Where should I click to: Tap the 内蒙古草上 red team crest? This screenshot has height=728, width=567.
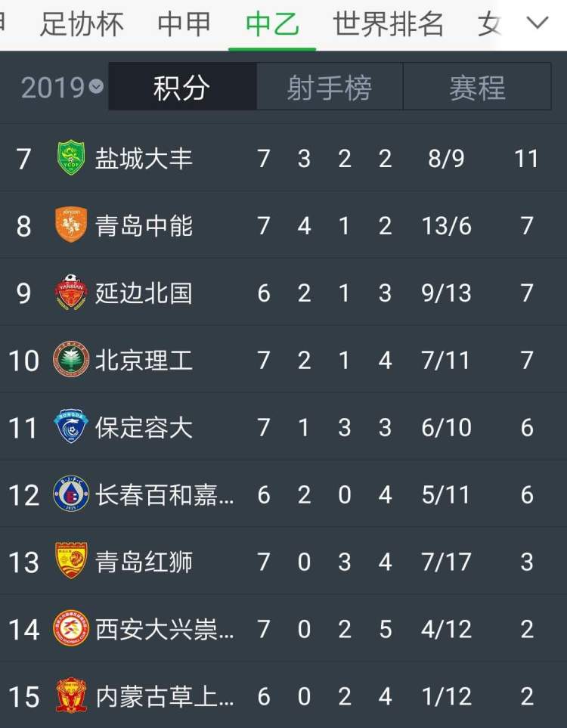pyautogui.click(x=71, y=695)
